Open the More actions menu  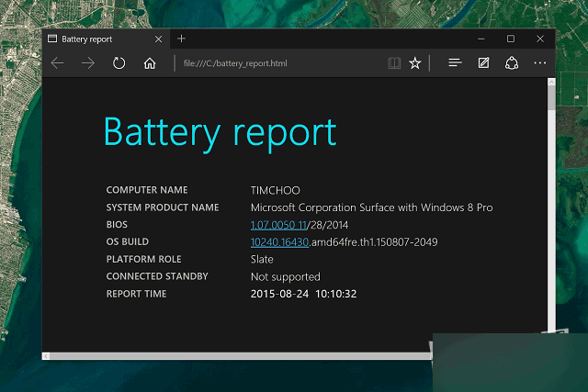pyautogui.click(x=540, y=63)
